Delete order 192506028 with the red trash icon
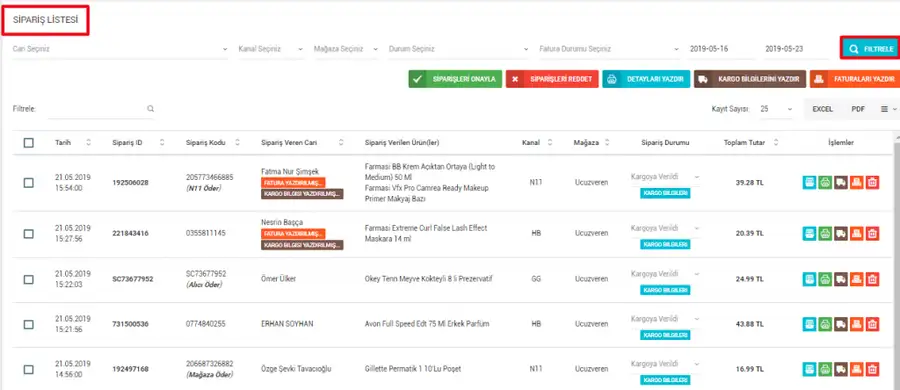This screenshot has height=390, width=900. [872, 183]
